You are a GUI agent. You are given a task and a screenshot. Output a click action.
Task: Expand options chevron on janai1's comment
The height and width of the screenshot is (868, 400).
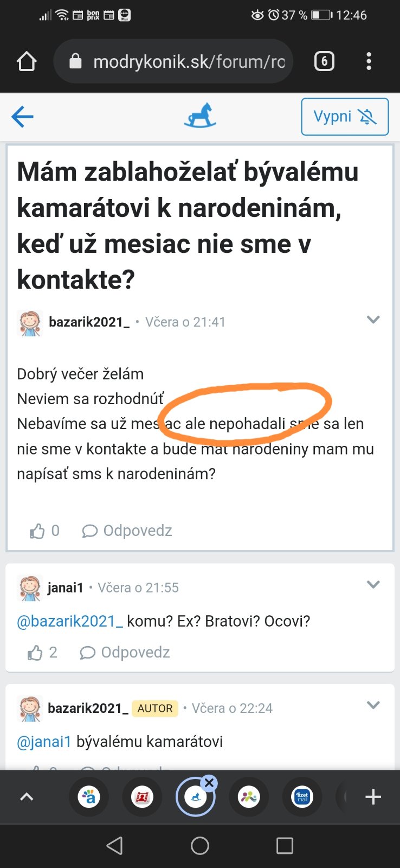(373, 585)
